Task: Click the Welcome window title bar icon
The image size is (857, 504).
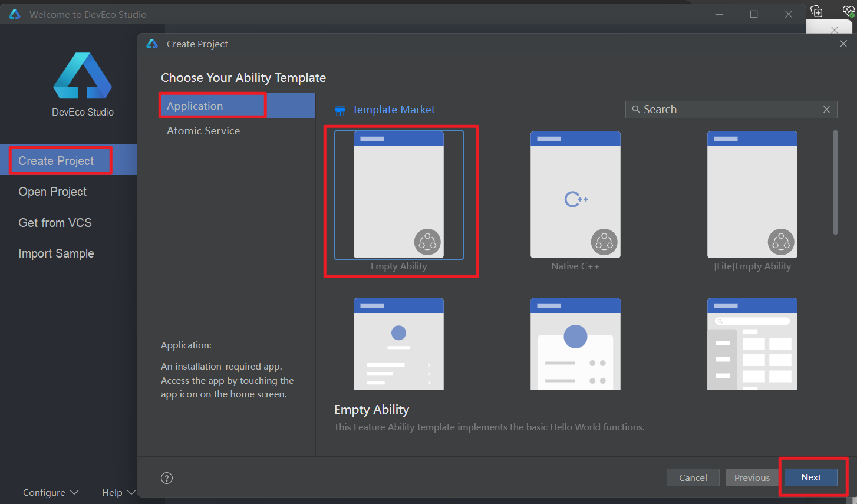Action: 15,14
